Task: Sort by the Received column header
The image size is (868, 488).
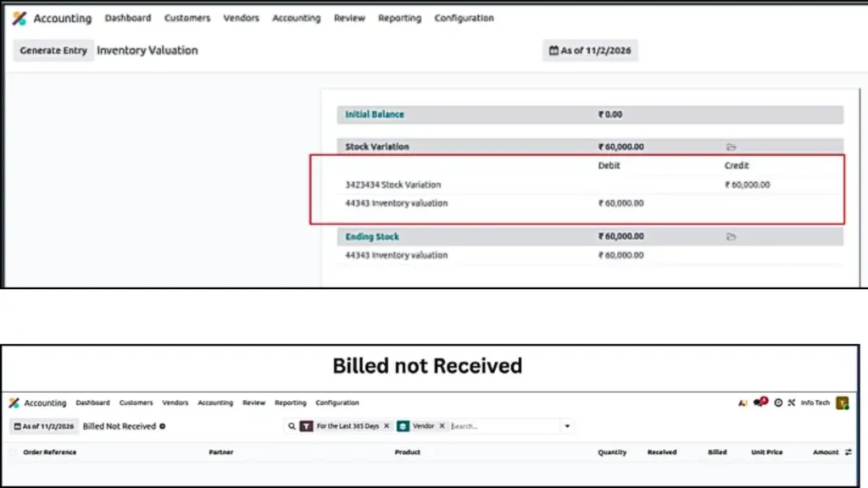Action: [x=661, y=452]
